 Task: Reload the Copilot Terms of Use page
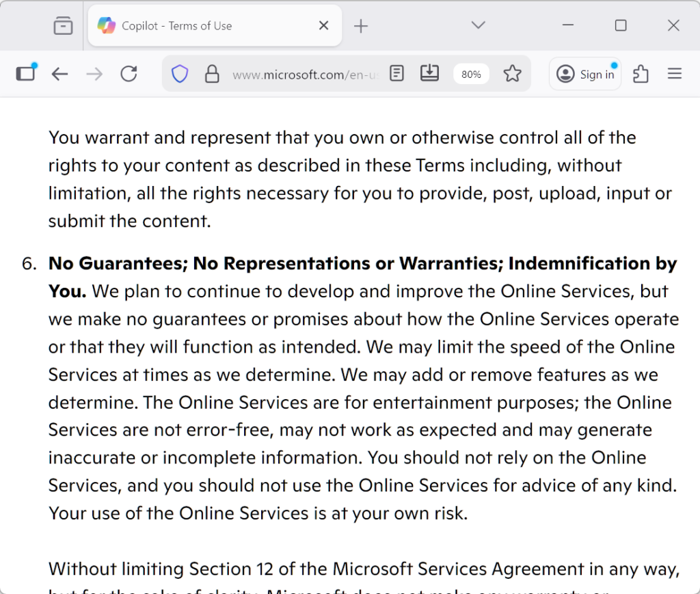click(x=129, y=74)
